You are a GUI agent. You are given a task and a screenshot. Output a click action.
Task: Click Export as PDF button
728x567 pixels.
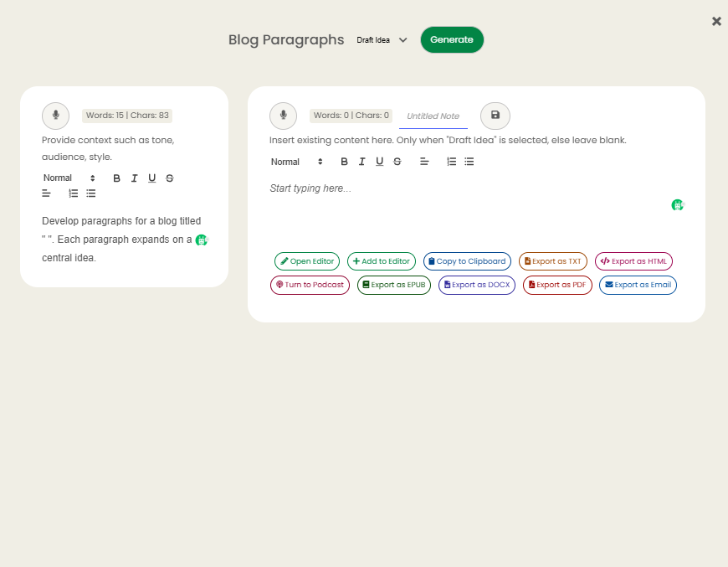(x=557, y=285)
